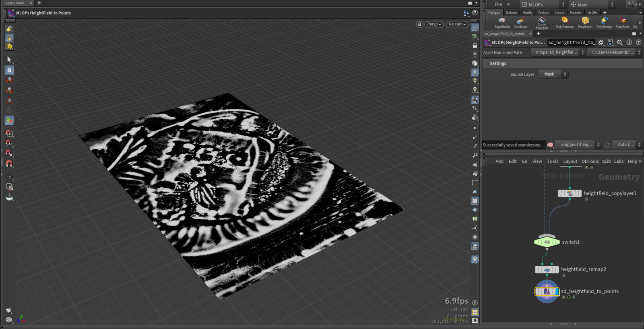Open the Persp viewport dropdown
This screenshot has width=644, height=329.
(x=434, y=24)
